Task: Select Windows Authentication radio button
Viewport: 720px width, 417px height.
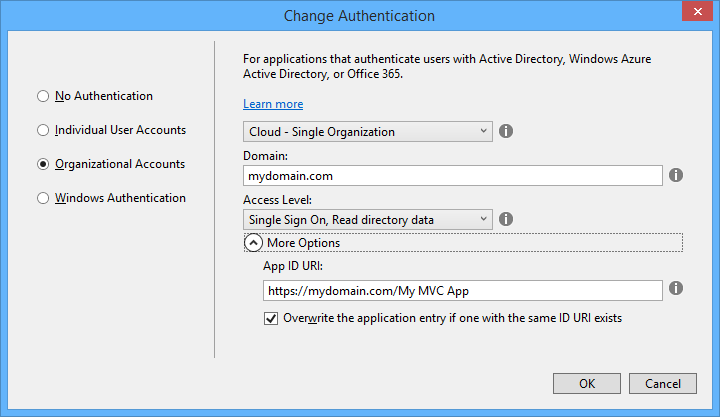Action: [43, 198]
